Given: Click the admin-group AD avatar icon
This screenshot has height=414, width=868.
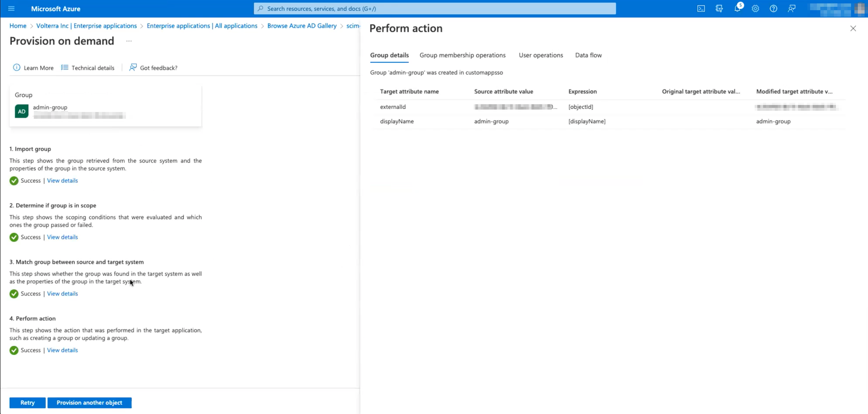Looking at the screenshot, I should tap(21, 111).
